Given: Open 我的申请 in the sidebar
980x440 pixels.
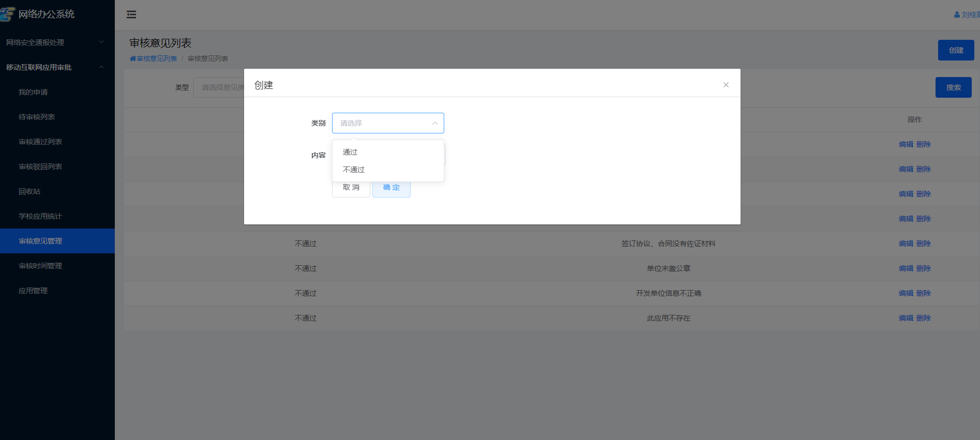Looking at the screenshot, I should pyautogui.click(x=33, y=92).
